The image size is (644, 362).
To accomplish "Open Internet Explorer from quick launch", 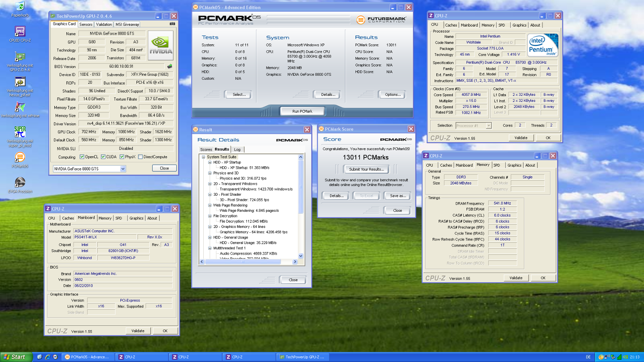I will click(47, 357).
